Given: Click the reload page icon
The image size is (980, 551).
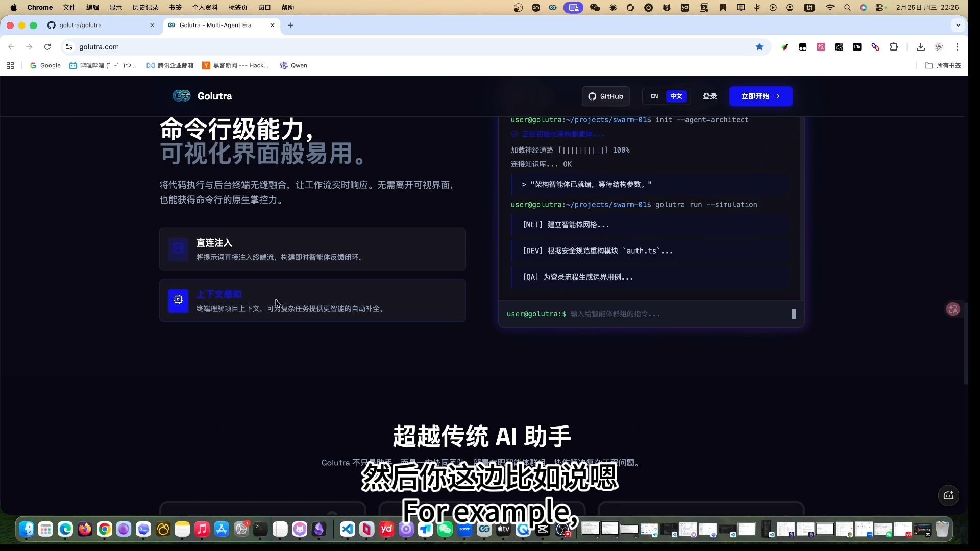Looking at the screenshot, I should (x=47, y=47).
